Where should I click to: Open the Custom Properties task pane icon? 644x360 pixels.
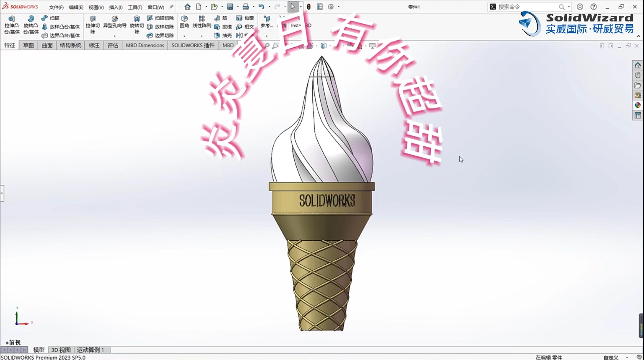click(638, 115)
